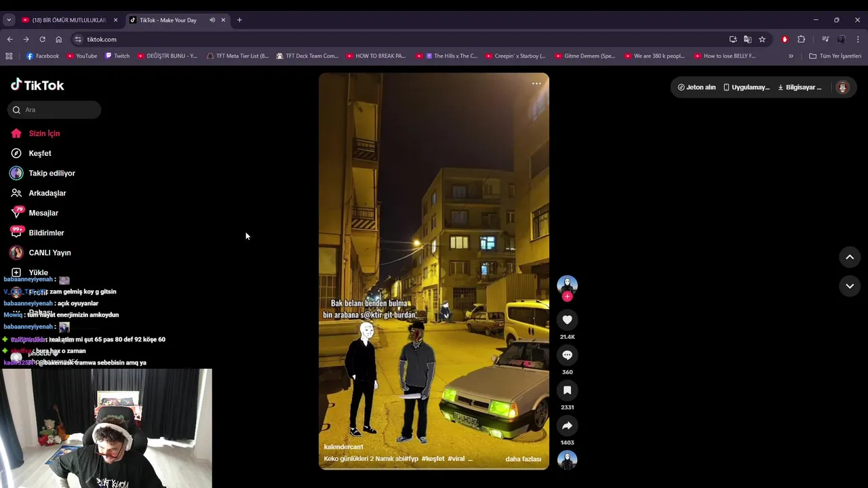Open CANLI Yayın page
Viewport: 868px width, 488px height.
coord(50,253)
